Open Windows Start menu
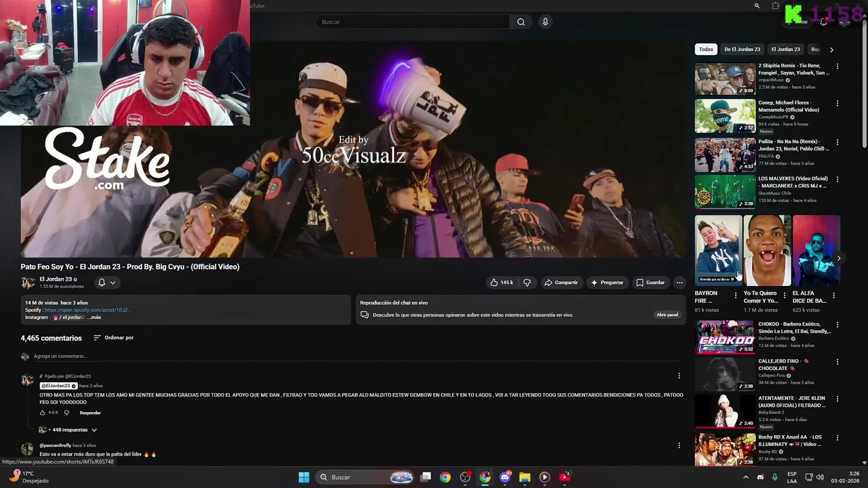 click(x=304, y=477)
